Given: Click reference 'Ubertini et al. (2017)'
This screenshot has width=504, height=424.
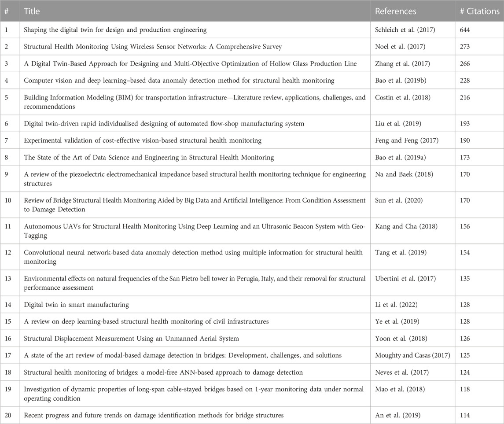Looking at the screenshot, I should [405, 278].
